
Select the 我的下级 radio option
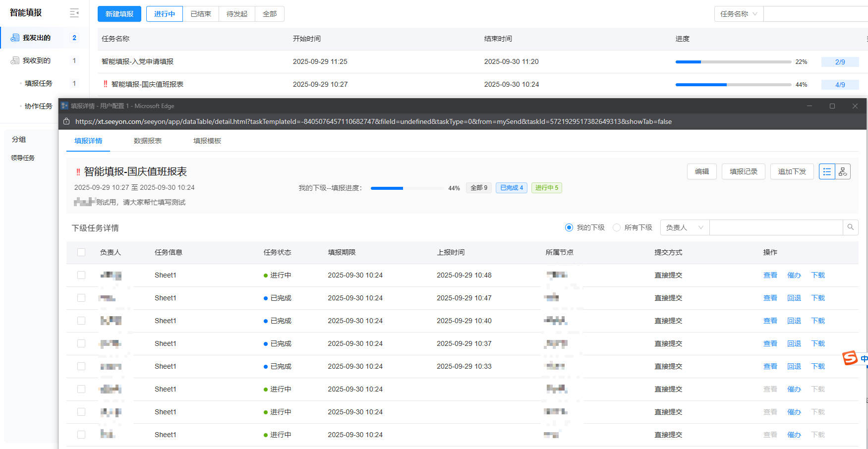(569, 227)
